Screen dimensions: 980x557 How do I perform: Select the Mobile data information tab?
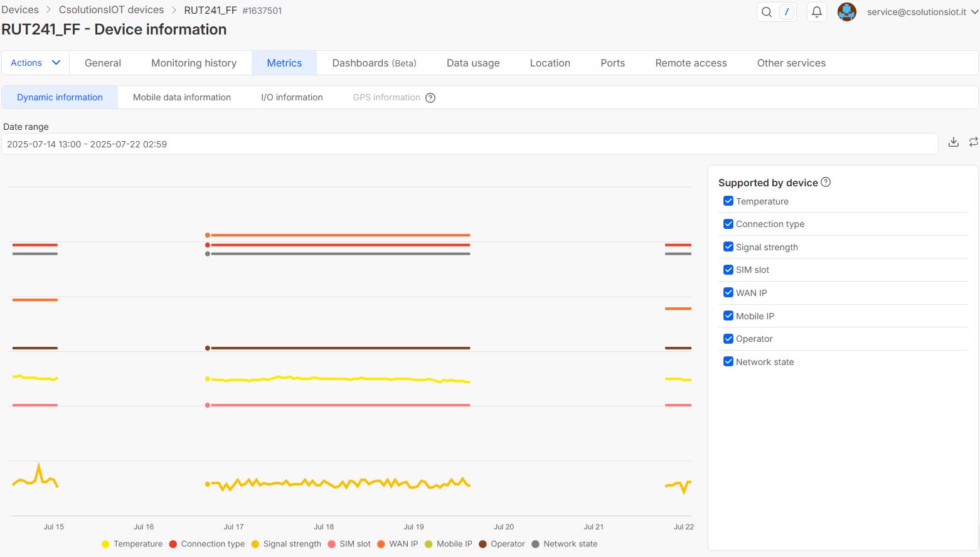point(182,97)
